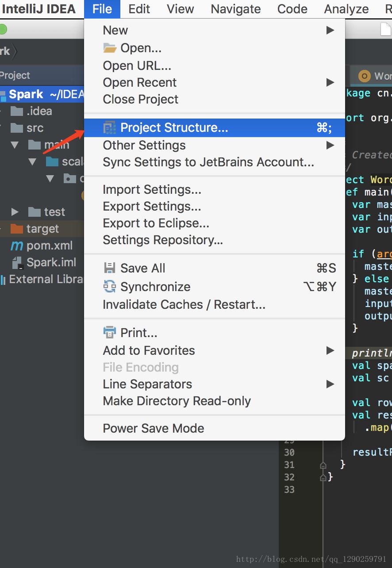This screenshot has width=392, height=568.
Task: Select Invalidate Caches / Restart
Action: pyautogui.click(x=184, y=304)
